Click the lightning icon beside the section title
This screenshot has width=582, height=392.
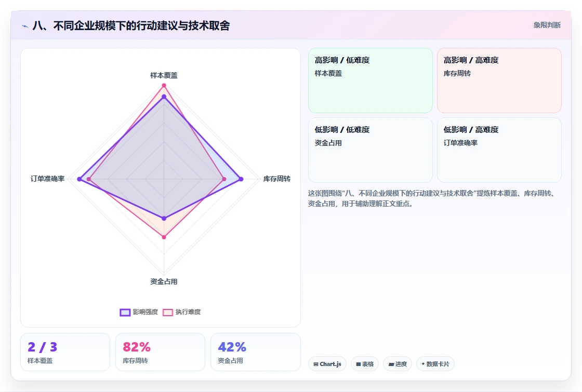(25, 26)
